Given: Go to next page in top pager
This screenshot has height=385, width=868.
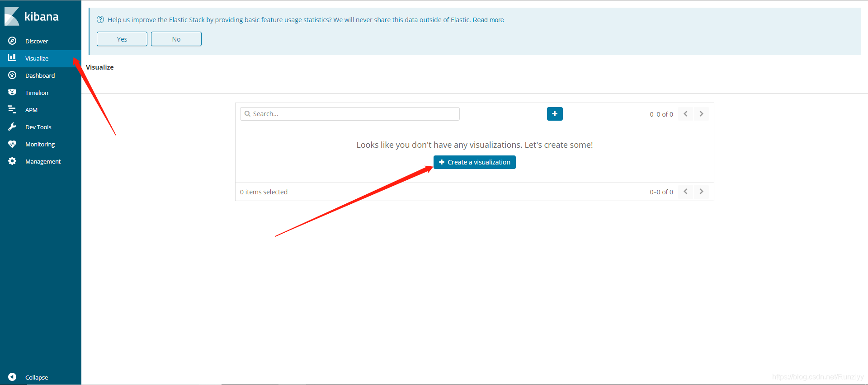Looking at the screenshot, I should [x=701, y=114].
